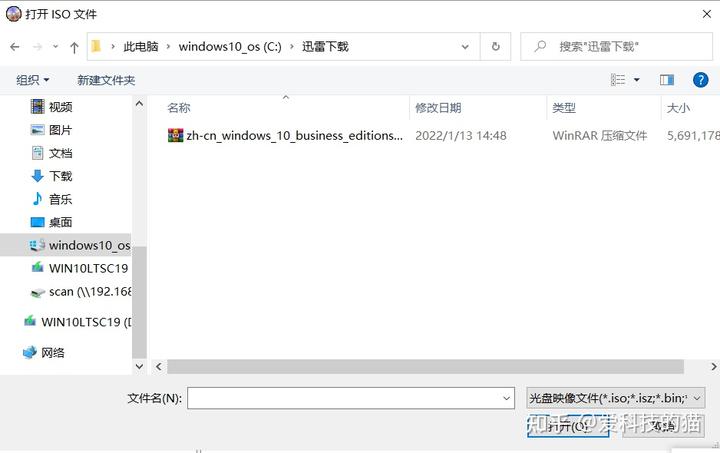Open 桌面 in the navigation pane
Image resolution: width=720 pixels, height=453 pixels.
tap(61, 222)
